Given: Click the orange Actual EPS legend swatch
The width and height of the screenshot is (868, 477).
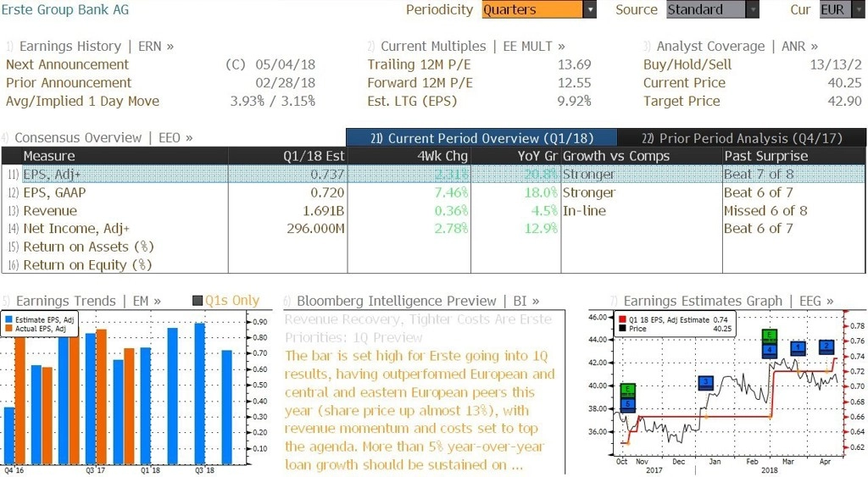Looking at the screenshot, I should [8, 329].
